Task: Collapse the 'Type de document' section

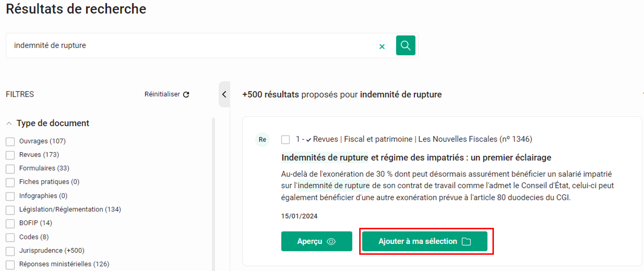Action: click(9, 123)
